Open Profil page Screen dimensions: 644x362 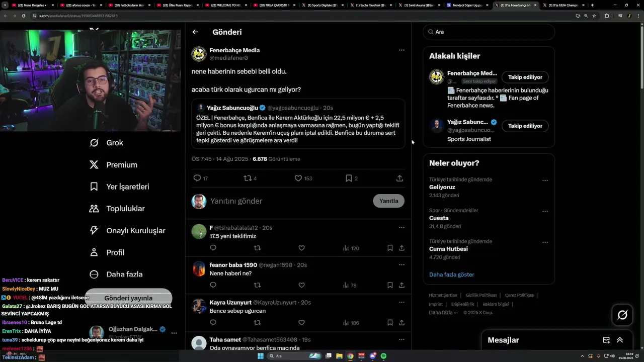pyautogui.click(x=107, y=252)
